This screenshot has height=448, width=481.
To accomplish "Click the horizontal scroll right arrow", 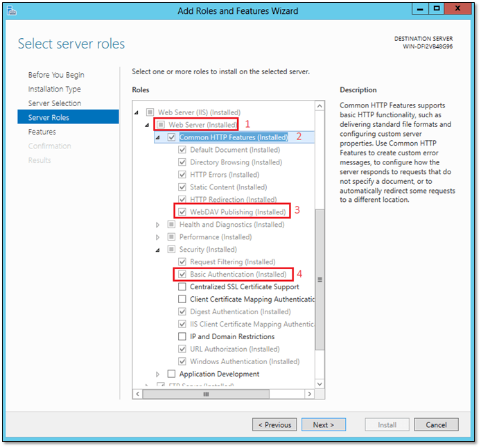I will click(310, 394).
